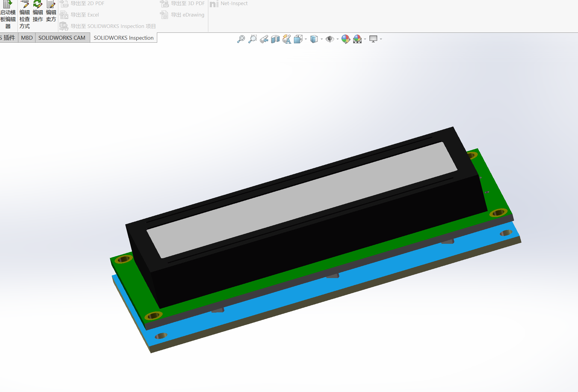
Task: Expand the Apply Scene dropdown arrow
Action: click(x=365, y=39)
